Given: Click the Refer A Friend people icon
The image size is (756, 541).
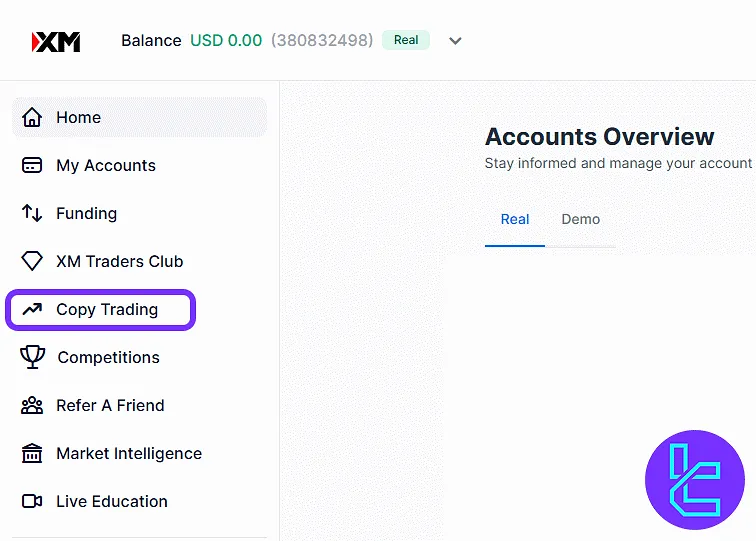Looking at the screenshot, I should [x=32, y=406].
